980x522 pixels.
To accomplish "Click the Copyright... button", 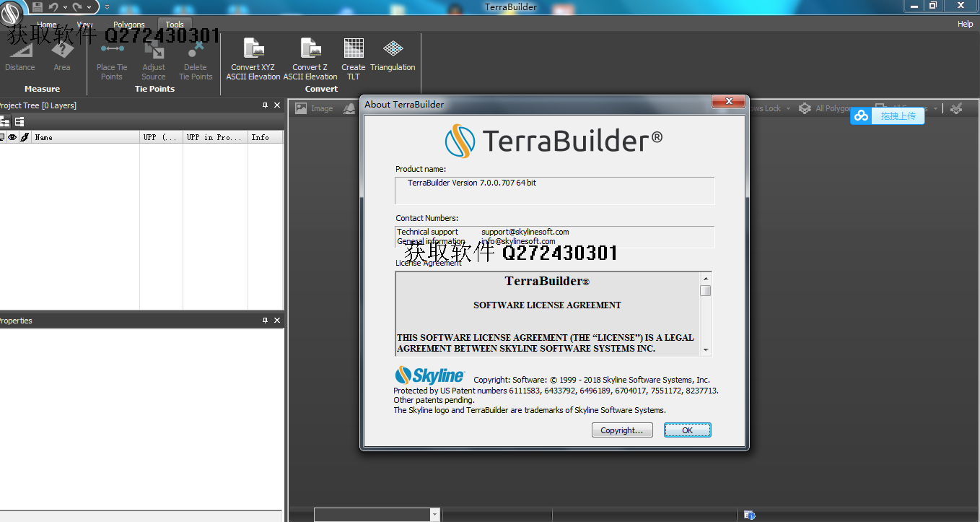I will pyautogui.click(x=622, y=430).
